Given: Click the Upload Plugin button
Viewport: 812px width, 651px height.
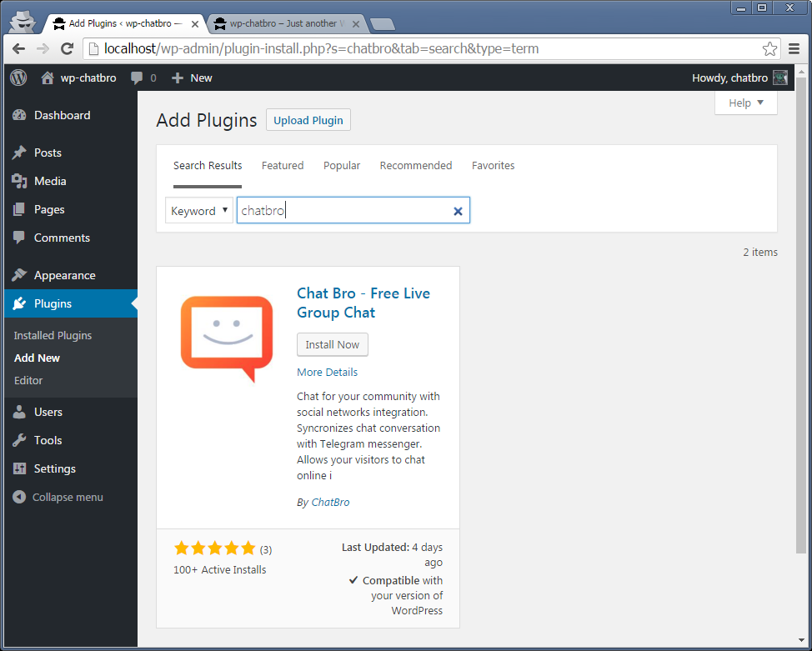Looking at the screenshot, I should 308,120.
